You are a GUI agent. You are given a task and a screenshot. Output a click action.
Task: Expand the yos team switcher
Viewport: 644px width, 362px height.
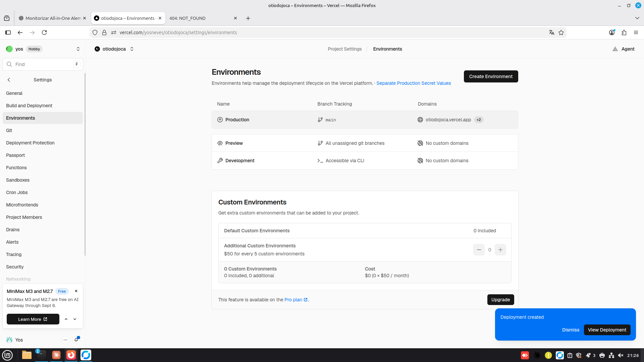(78, 49)
